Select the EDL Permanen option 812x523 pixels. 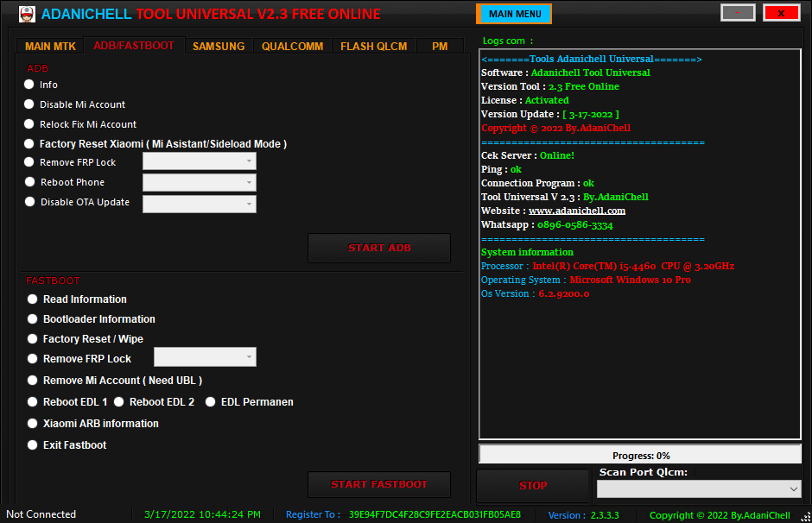[210, 401]
